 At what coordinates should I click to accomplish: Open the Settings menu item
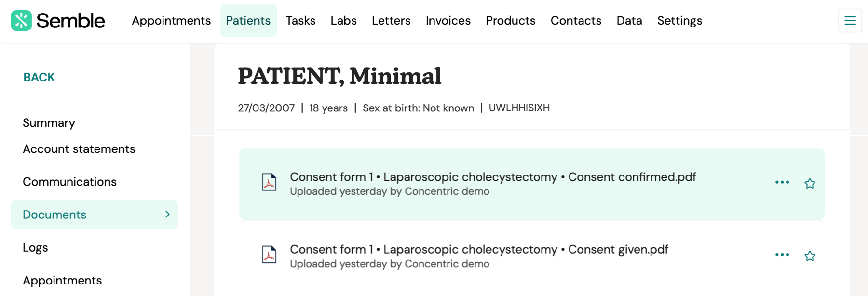(679, 20)
